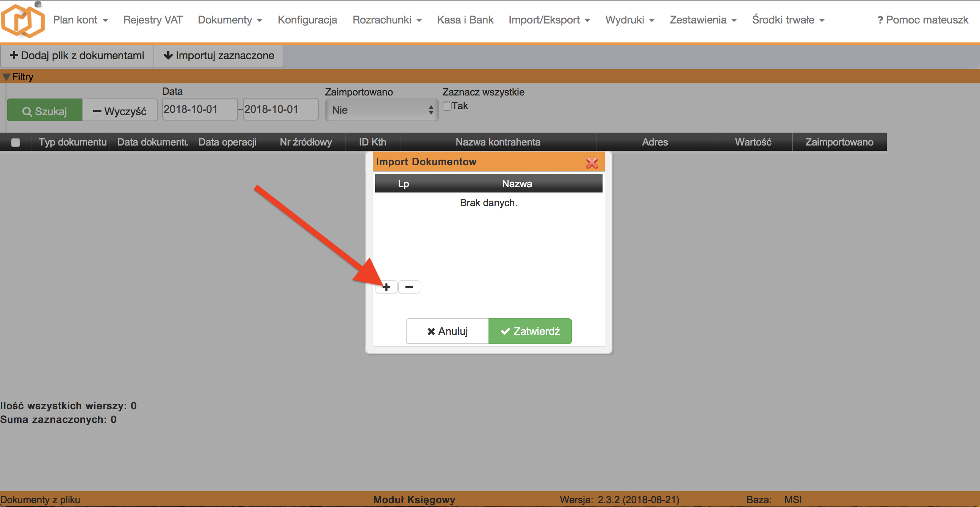Expand the Wydruki dropdown menu

(x=629, y=20)
